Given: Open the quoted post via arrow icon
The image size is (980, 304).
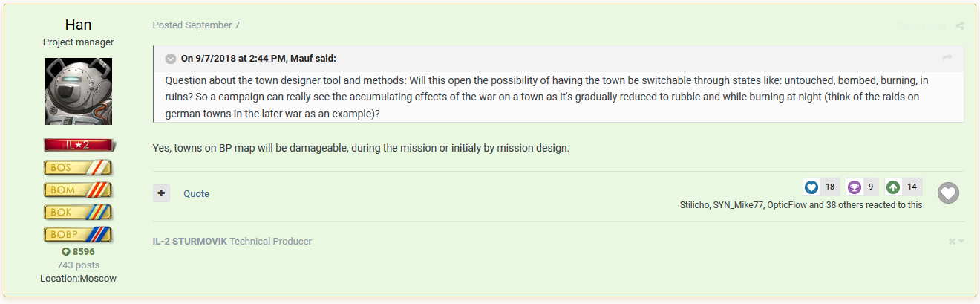Looking at the screenshot, I should click(x=947, y=59).
